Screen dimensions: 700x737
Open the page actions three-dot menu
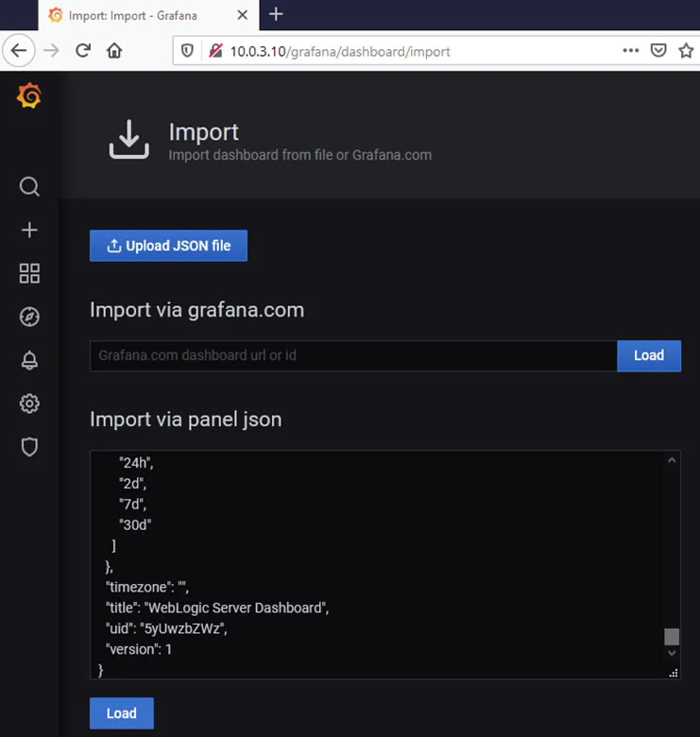click(630, 50)
